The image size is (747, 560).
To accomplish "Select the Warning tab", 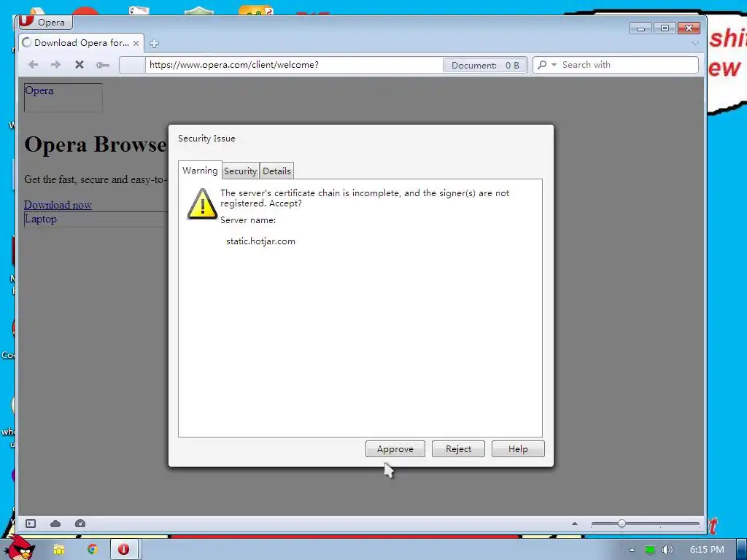I will (200, 171).
